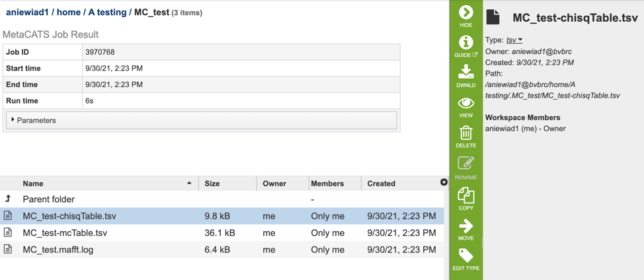Open the A testing breadcrumb folder
The width and height of the screenshot is (644, 280).
pos(107,13)
